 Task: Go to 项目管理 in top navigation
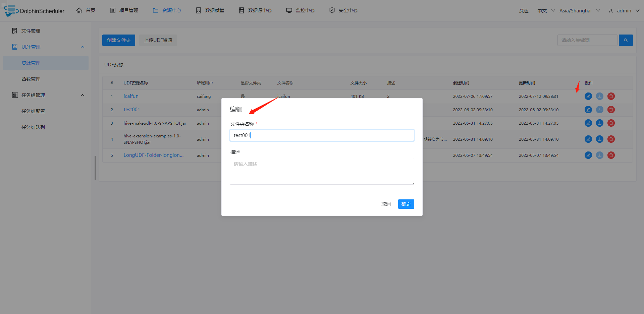pos(124,11)
